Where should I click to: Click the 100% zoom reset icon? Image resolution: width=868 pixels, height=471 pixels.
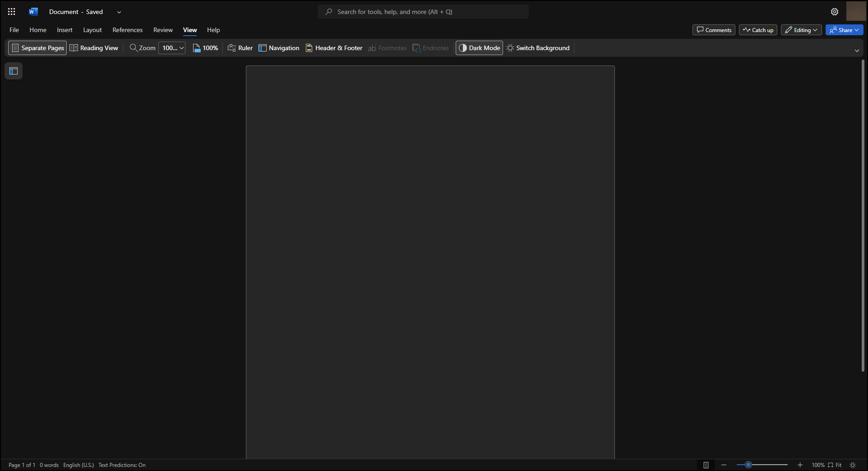click(x=205, y=48)
